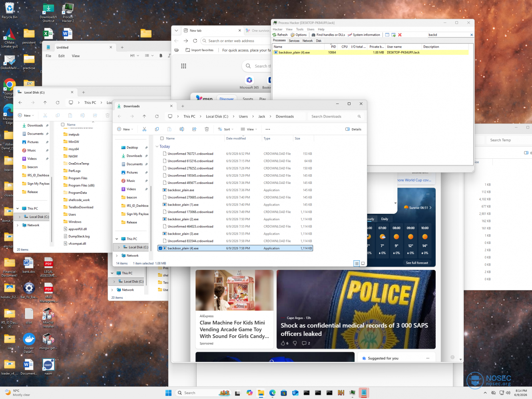Open System information in Process Hacker

tap(364, 35)
